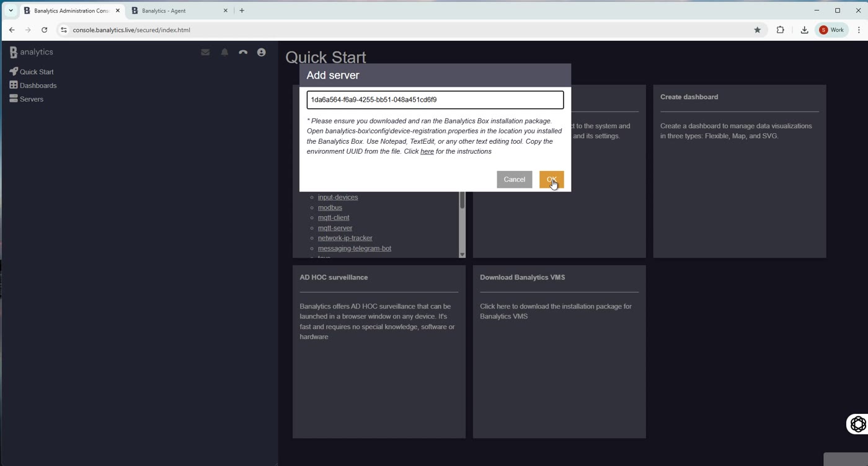
Task: Open the messages envelope icon
Action: tap(205, 53)
